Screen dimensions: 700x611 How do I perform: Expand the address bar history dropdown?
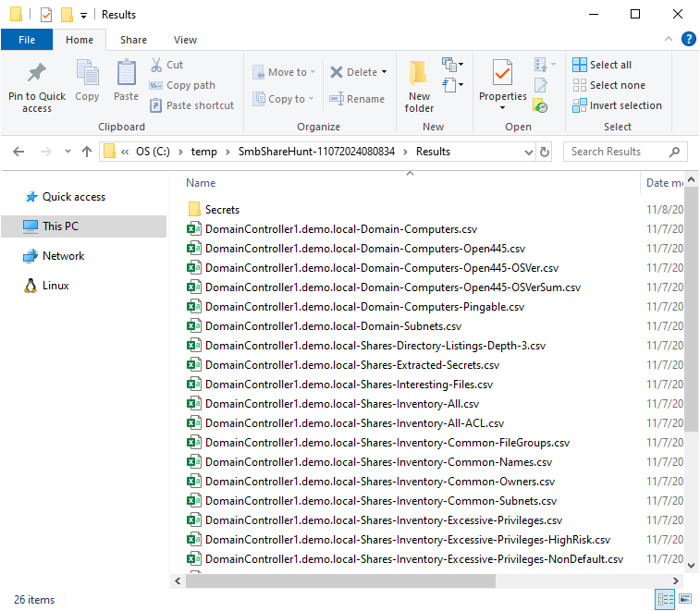click(x=528, y=152)
